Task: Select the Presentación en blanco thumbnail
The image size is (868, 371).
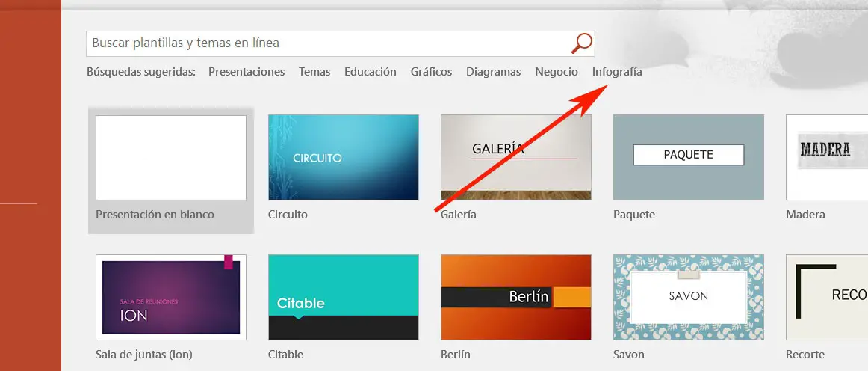Action: click(x=171, y=158)
